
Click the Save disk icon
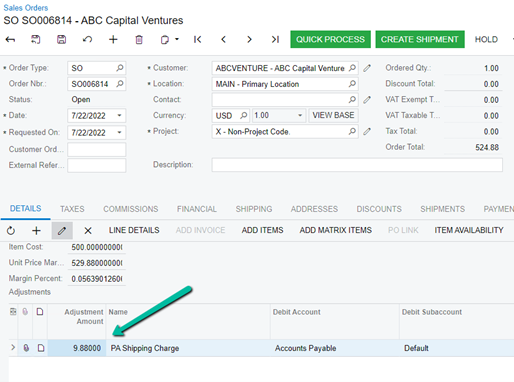(61, 39)
